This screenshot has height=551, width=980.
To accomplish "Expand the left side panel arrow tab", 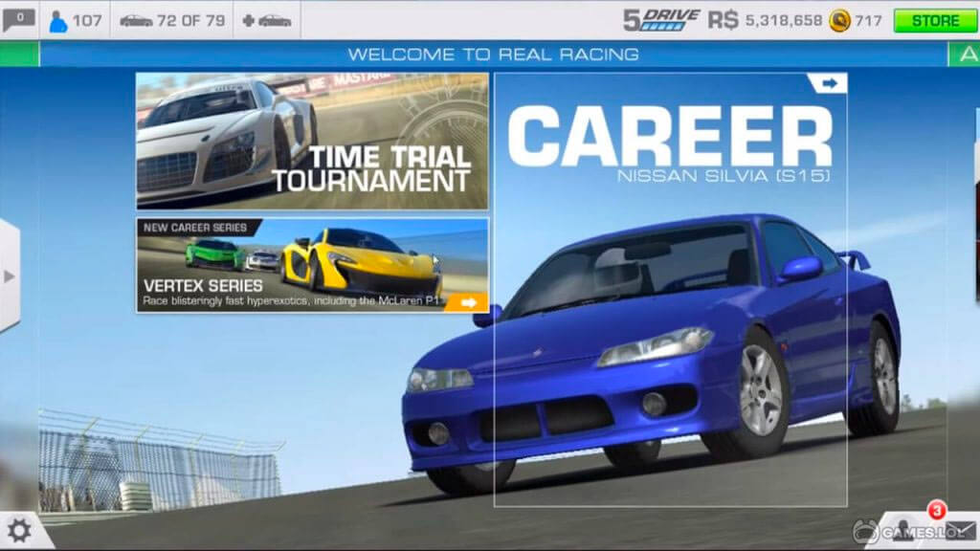I will click(x=10, y=276).
